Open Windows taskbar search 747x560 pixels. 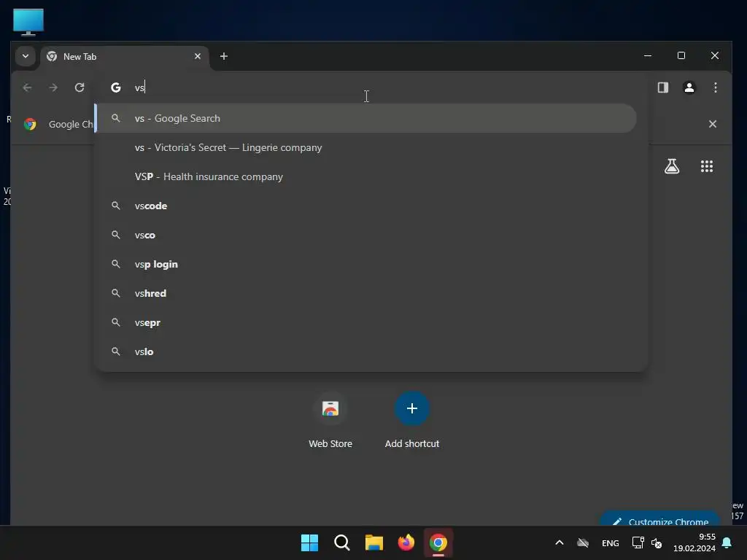coord(341,542)
